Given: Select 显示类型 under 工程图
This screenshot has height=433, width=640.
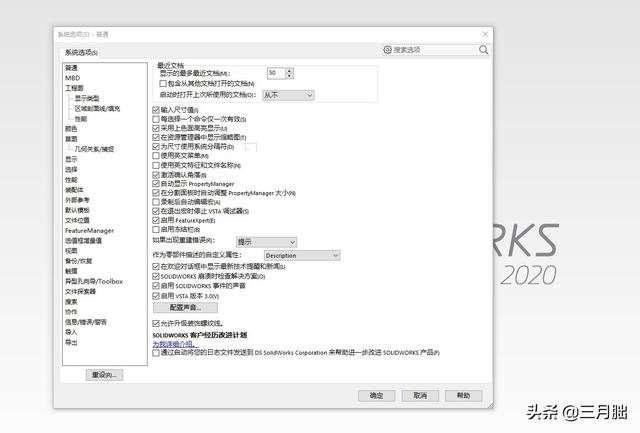Looking at the screenshot, I should click(87, 98).
